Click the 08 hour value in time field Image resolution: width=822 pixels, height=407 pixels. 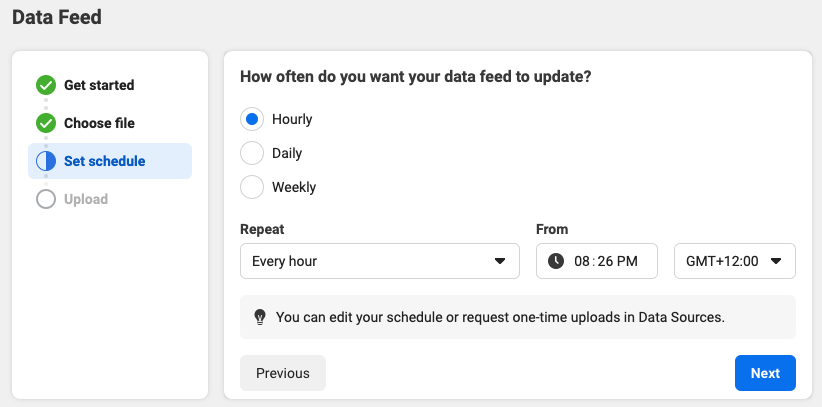coord(582,261)
